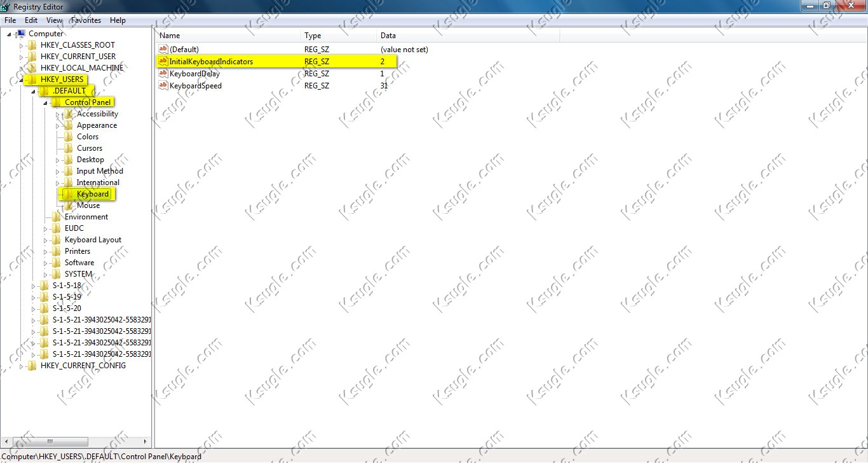Sort values by the Name column header
Viewport: 868px width, 463px height.
[228, 36]
